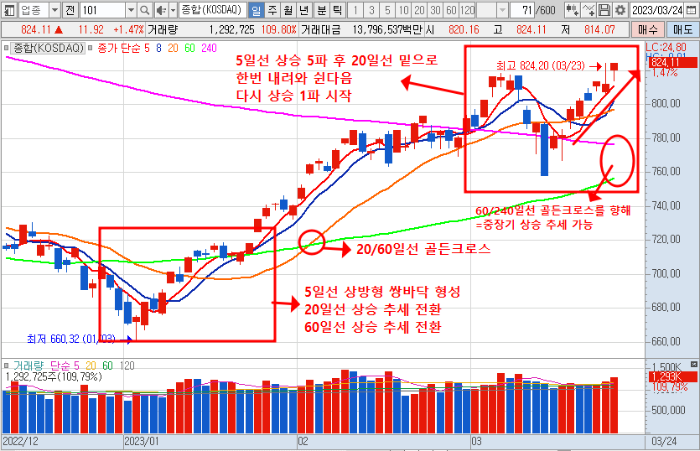Open the stock search magnifier
Screen dimensions: 700x451
click(144, 10)
